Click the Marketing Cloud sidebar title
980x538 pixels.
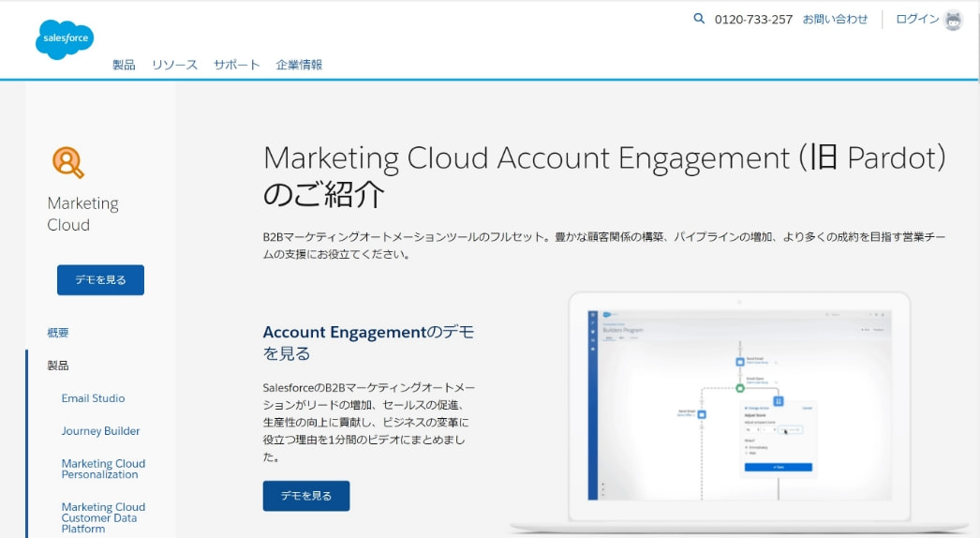coord(82,214)
